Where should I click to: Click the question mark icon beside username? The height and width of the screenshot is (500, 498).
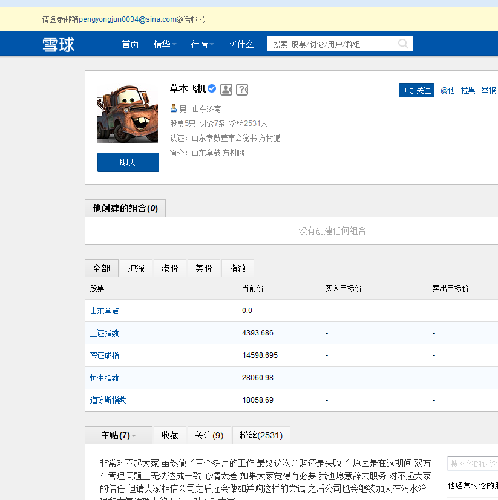tap(242, 89)
